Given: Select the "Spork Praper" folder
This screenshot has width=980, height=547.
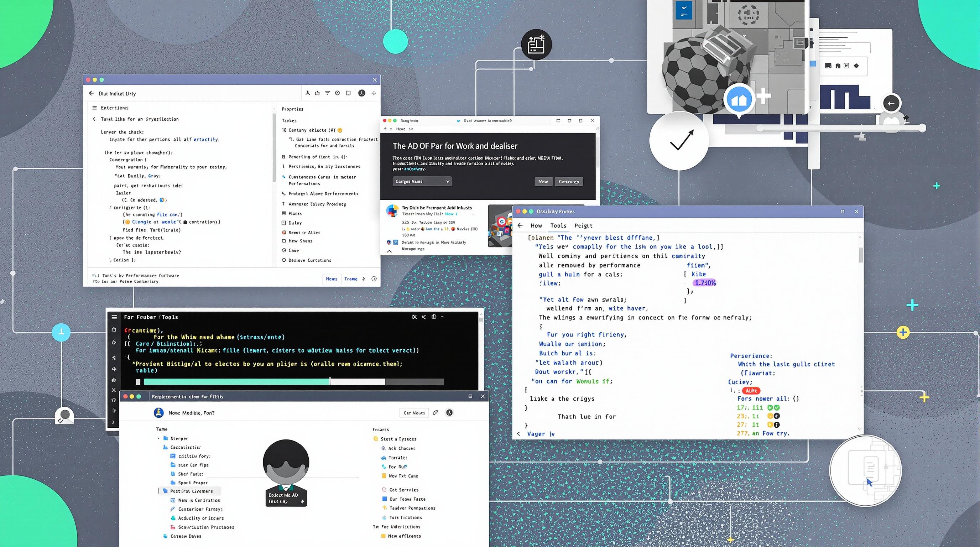Looking at the screenshot, I should pyautogui.click(x=189, y=482).
